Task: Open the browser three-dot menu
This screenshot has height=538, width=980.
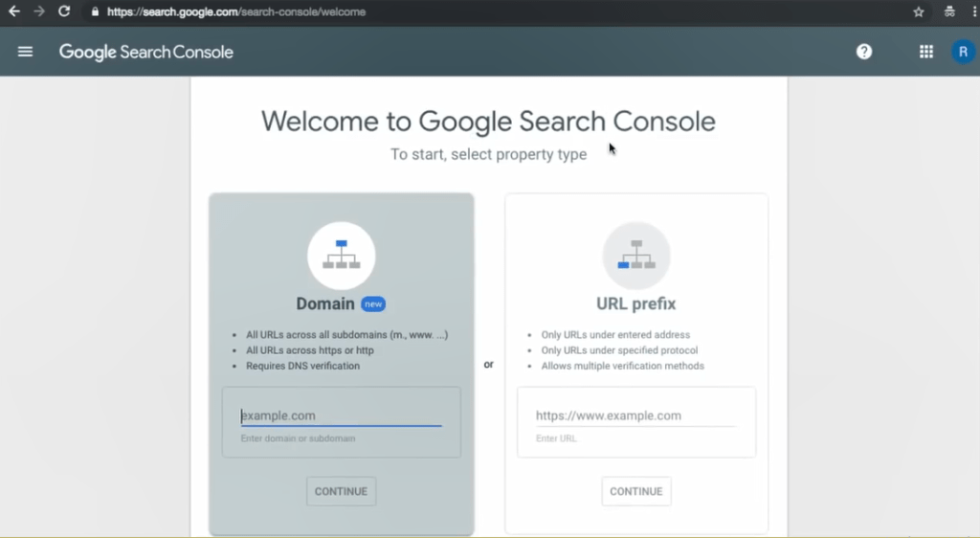Action: (x=975, y=11)
